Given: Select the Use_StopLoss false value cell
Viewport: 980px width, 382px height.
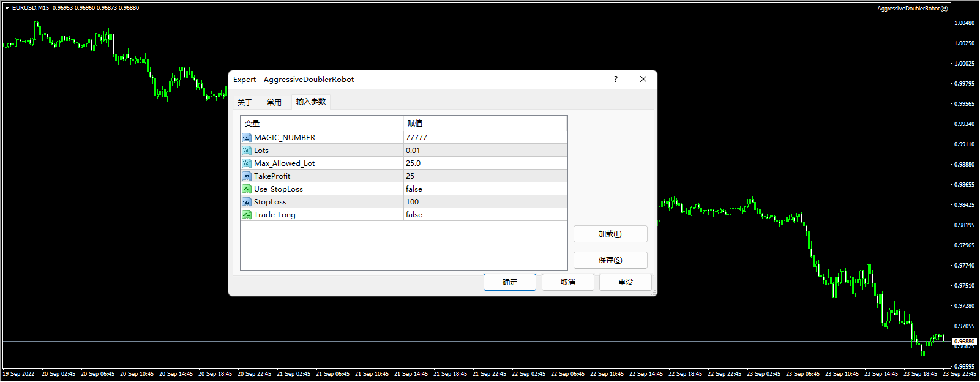Looking at the screenshot, I should (x=485, y=189).
